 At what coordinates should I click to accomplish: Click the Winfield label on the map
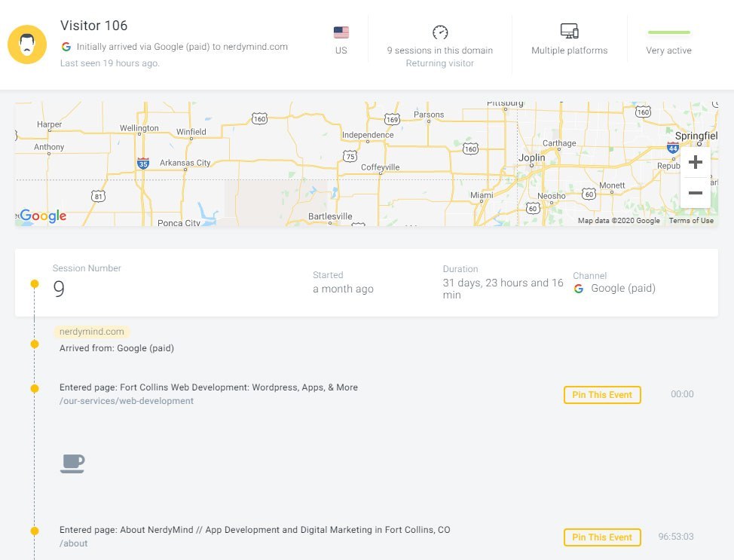(191, 132)
